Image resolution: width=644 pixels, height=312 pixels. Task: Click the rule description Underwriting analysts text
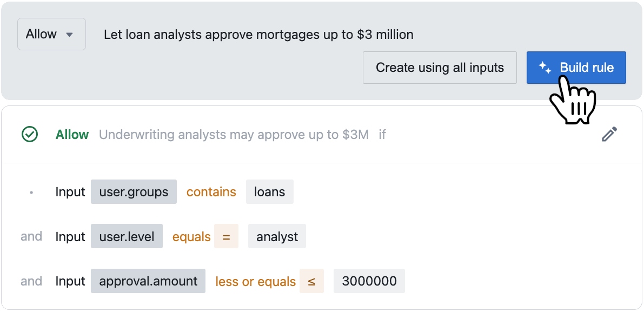(x=234, y=134)
